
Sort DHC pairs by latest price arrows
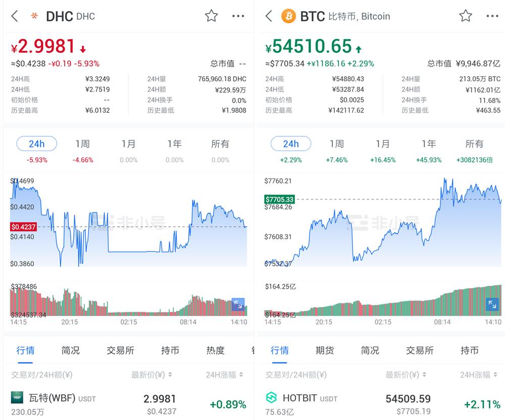pos(170,375)
